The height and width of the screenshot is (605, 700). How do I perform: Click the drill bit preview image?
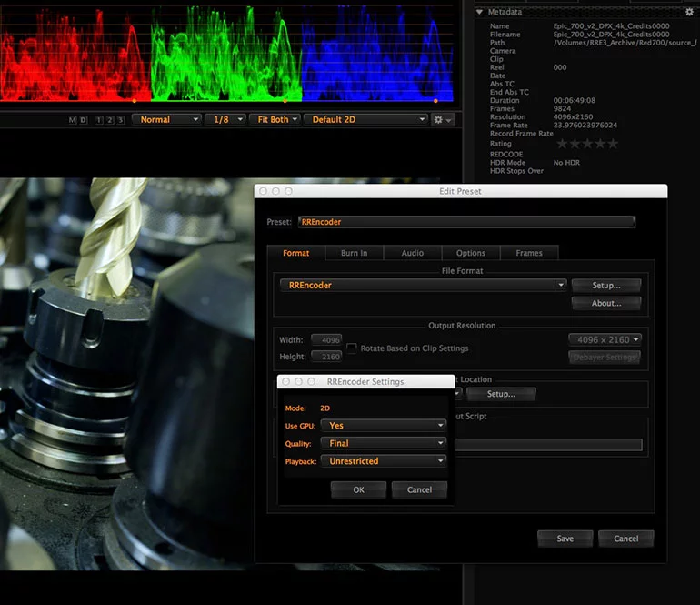point(127,374)
